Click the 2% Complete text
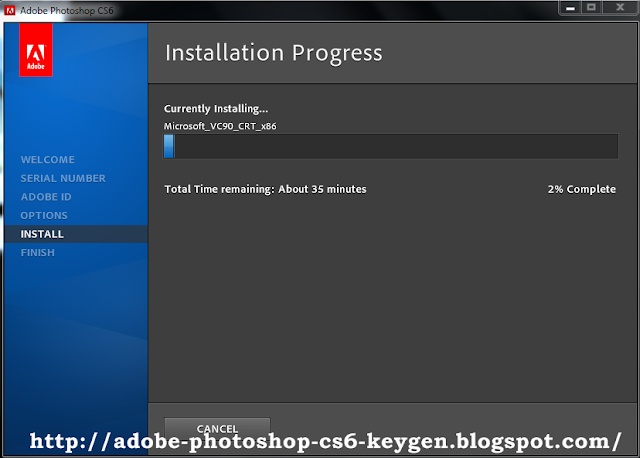640x458 pixels. click(582, 189)
